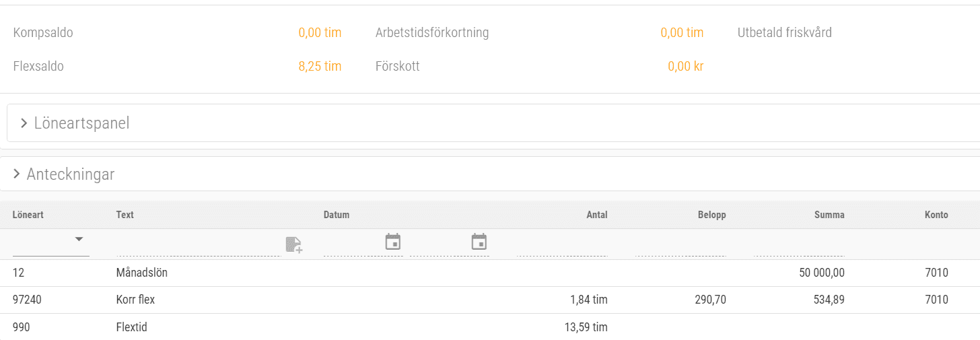
Task: Open the first date calendar picker
Action: point(393,242)
